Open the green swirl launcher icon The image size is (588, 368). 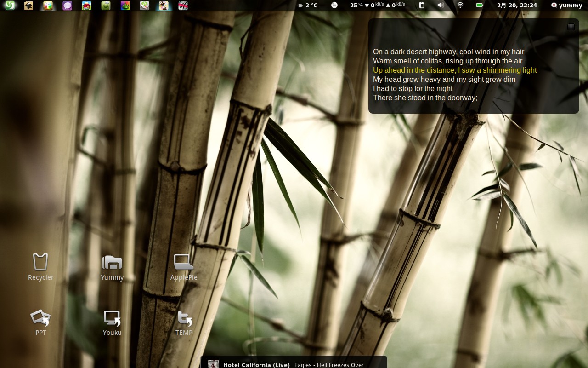click(10, 6)
